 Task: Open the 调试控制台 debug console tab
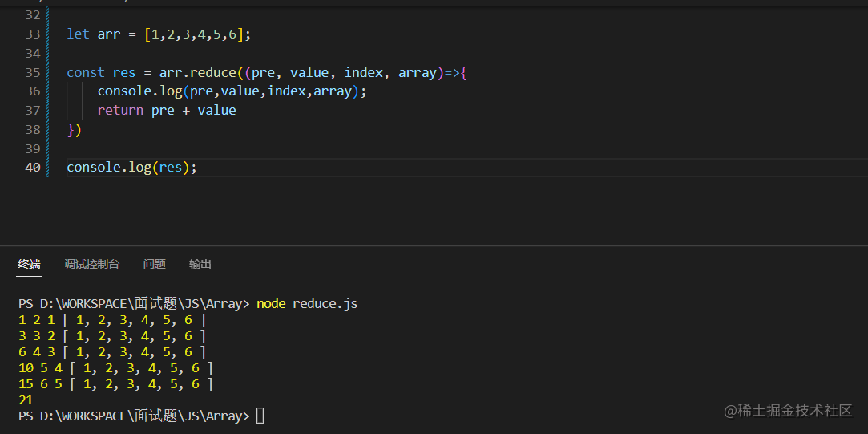(91, 265)
